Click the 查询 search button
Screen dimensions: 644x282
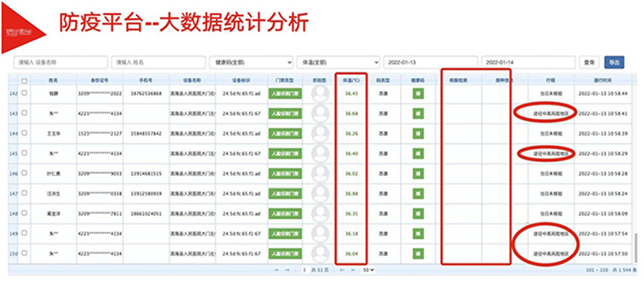point(589,62)
